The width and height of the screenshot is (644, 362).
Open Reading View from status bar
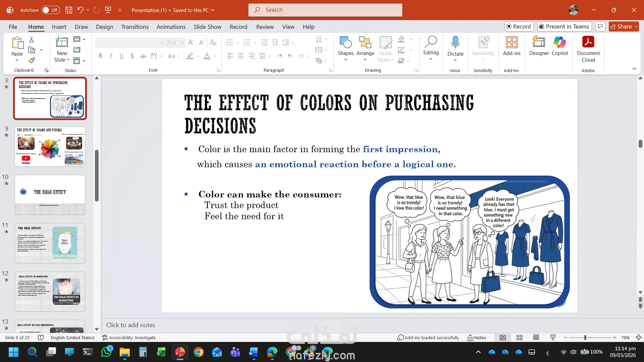(536, 338)
